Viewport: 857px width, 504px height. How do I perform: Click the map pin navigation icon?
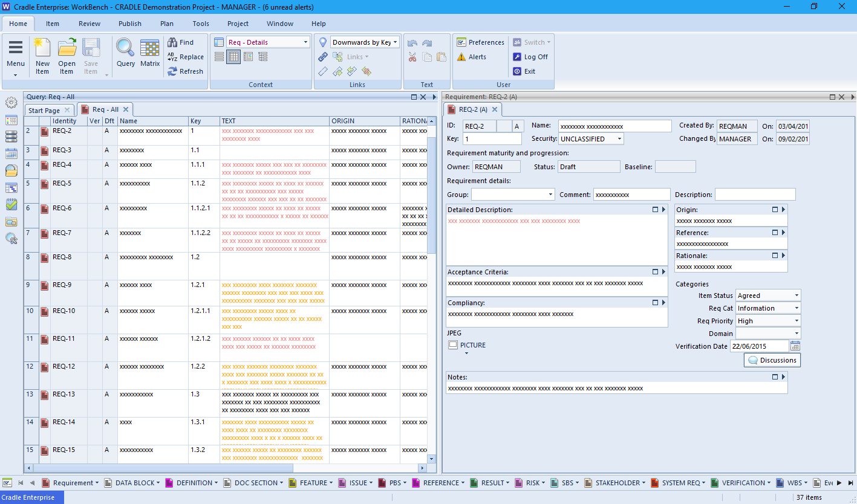323,42
